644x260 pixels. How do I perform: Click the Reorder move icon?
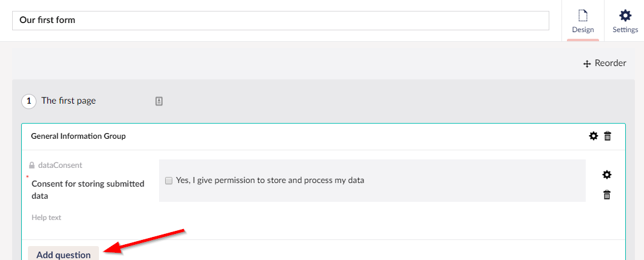[587, 64]
